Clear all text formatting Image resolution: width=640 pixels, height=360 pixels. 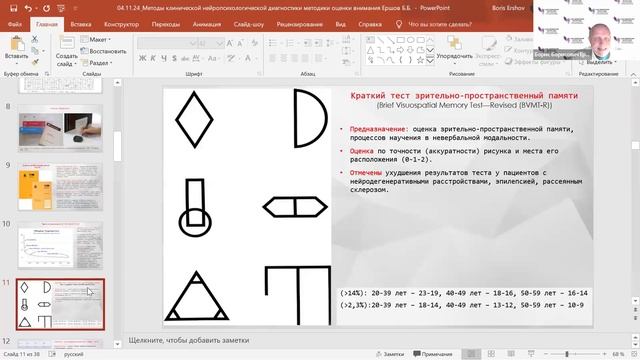point(254,43)
